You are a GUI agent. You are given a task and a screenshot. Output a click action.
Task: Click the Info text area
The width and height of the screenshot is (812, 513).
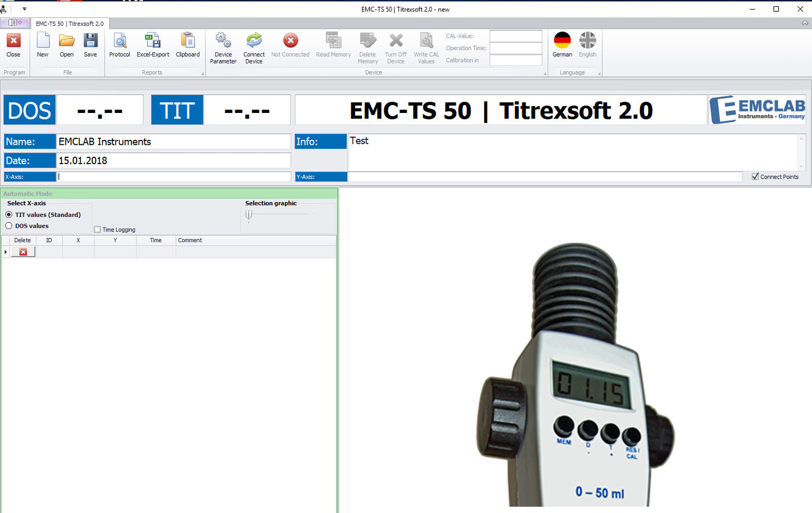(x=572, y=152)
